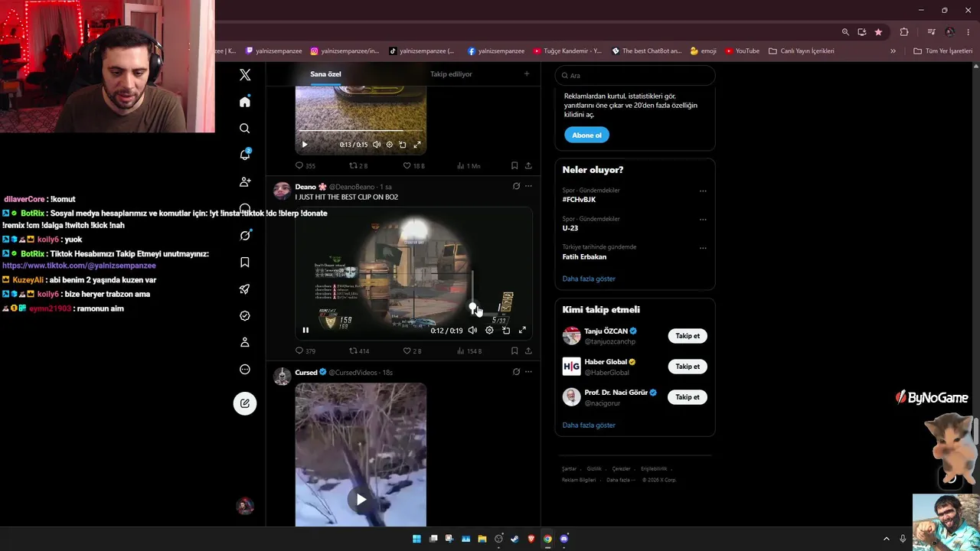
Task: Open more options on Deano's post
Action: click(x=528, y=186)
